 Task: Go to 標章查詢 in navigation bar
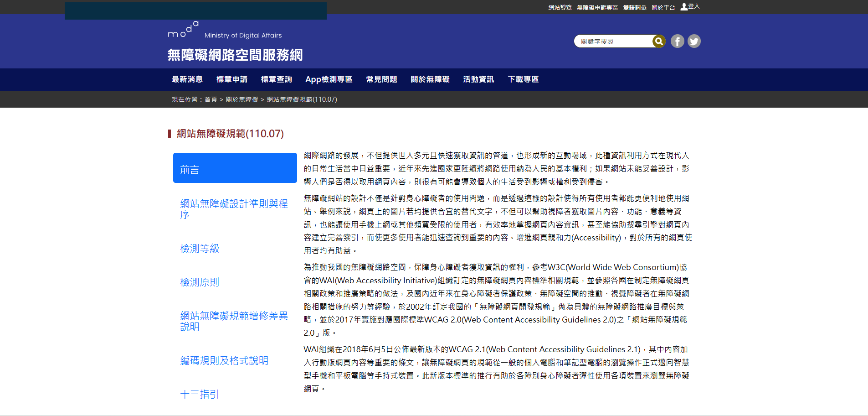click(x=277, y=79)
